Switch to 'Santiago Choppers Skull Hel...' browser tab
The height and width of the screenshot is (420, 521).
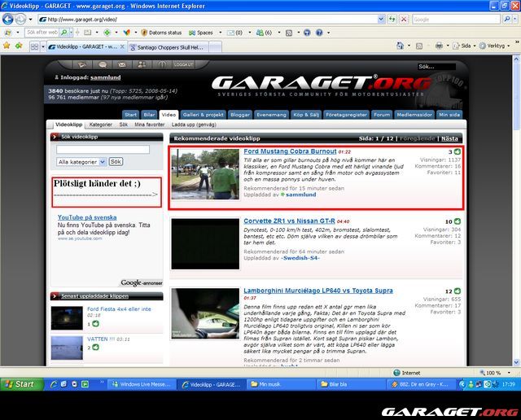[x=169, y=47]
